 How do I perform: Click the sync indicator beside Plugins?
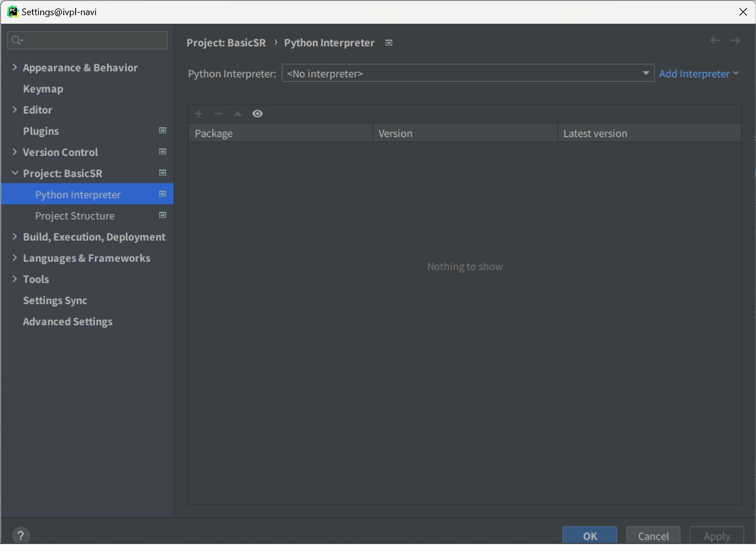[x=162, y=130]
